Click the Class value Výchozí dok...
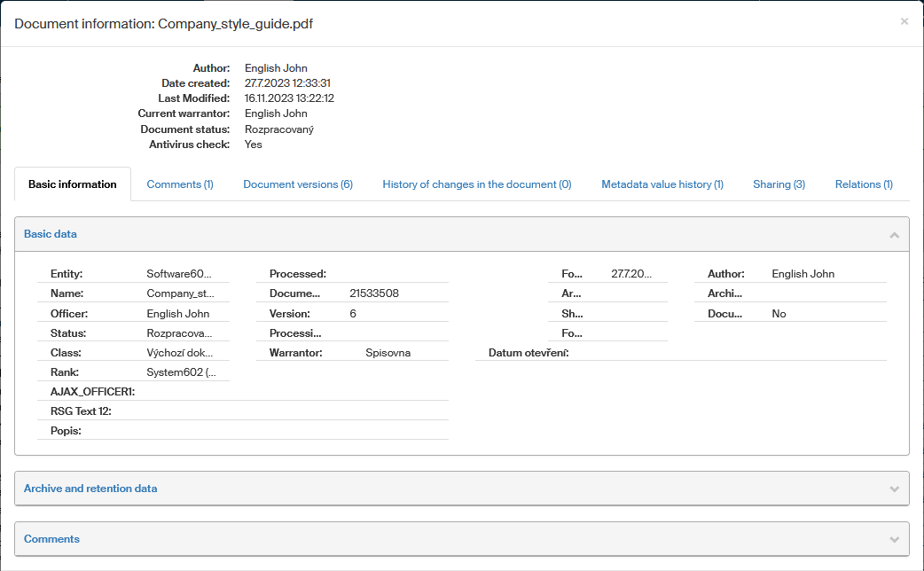This screenshot has height=571, width=924. coord(179,353)
